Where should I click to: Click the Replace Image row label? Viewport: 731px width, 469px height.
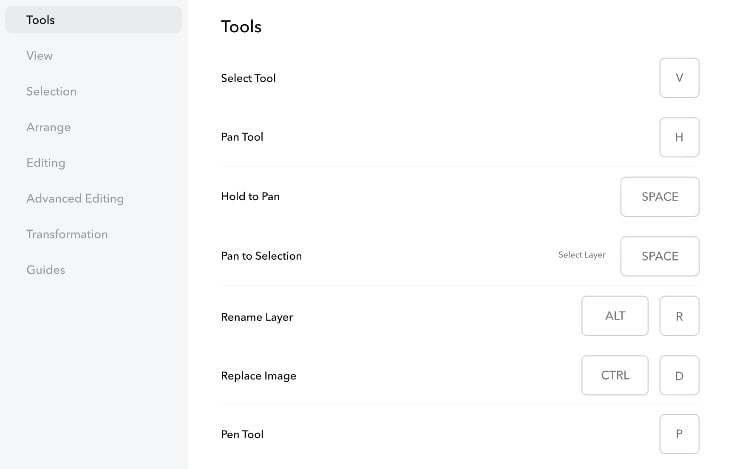click(x=259, y=376)
